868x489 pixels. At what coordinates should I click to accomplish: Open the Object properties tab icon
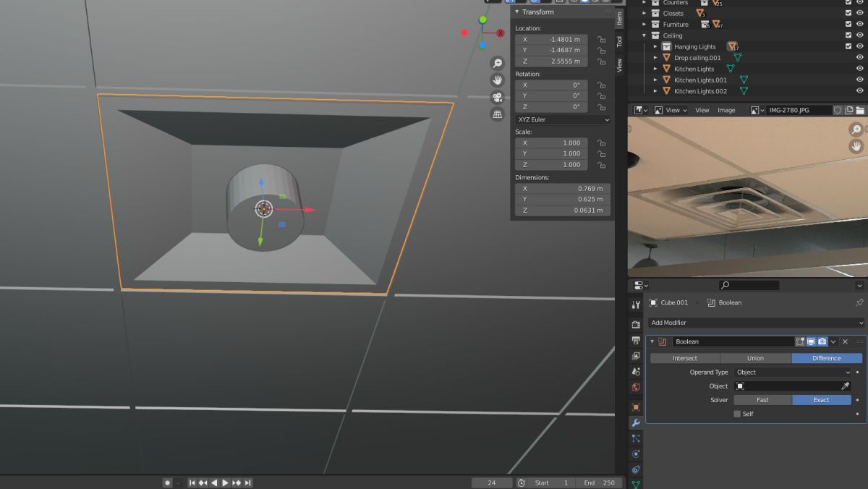point(636,407)
